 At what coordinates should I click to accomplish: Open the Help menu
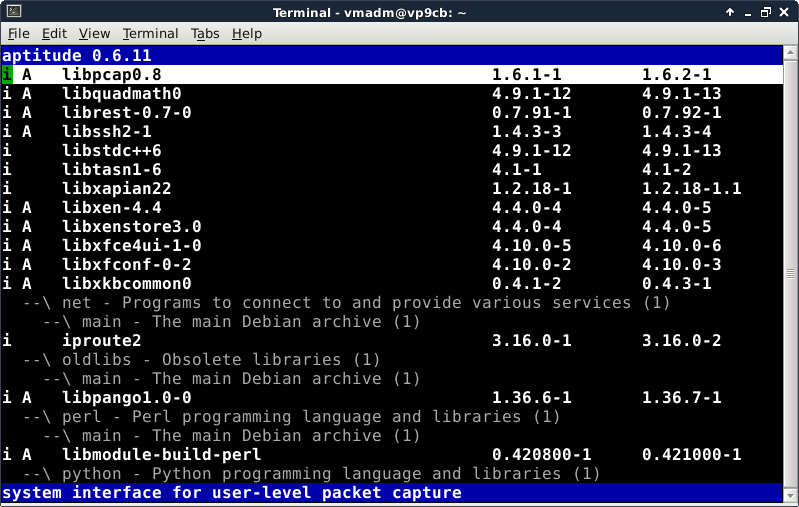(246, 34)
